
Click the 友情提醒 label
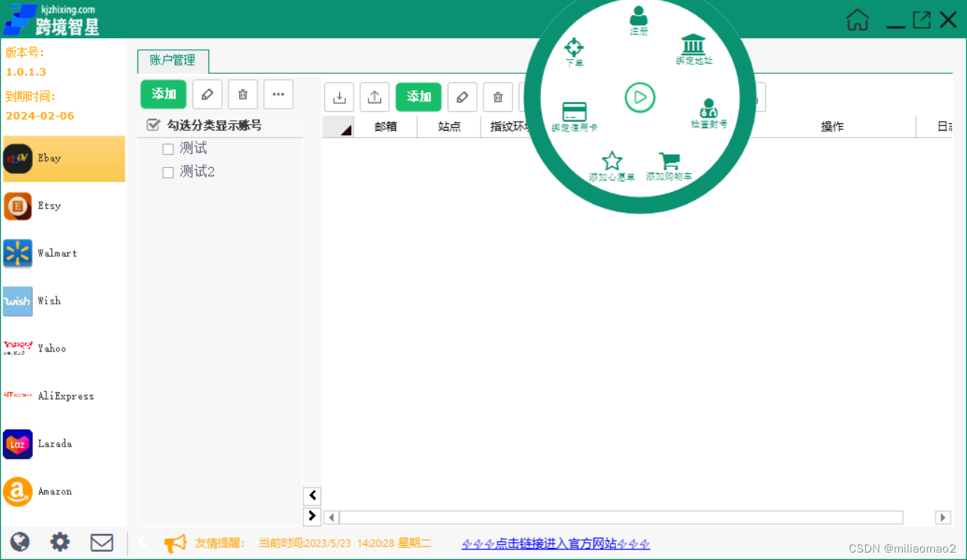220,544
